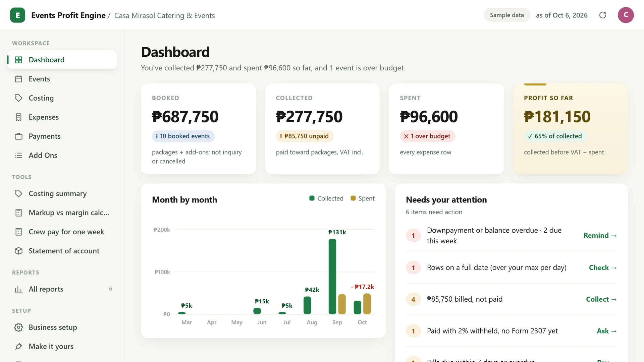Click the Costing tag icon

19,98
